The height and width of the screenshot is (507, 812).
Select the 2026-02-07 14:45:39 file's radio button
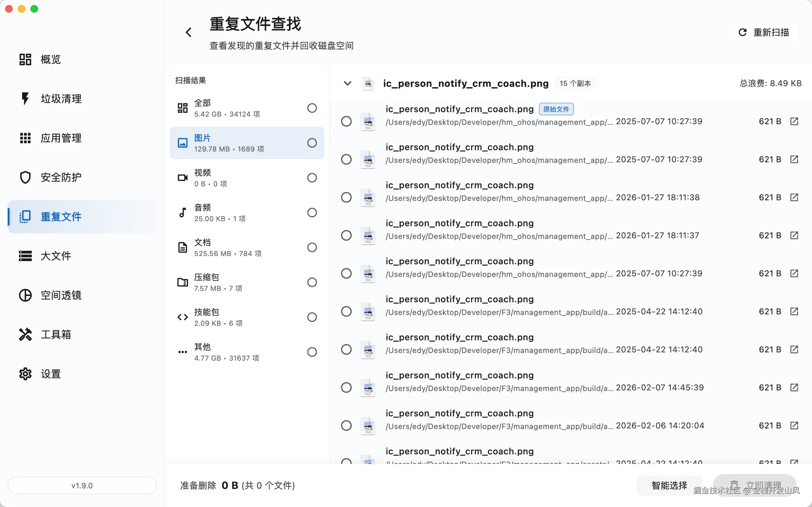click(346, 388)
